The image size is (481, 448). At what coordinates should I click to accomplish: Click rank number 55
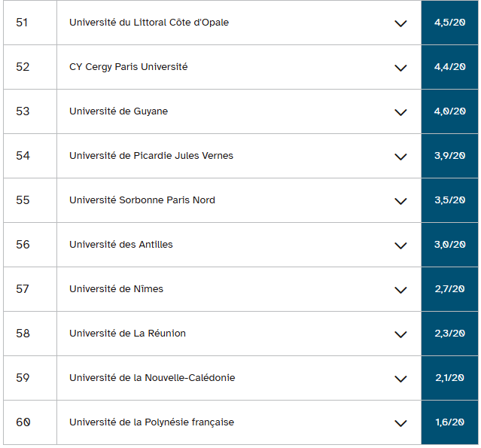(23, 200)
